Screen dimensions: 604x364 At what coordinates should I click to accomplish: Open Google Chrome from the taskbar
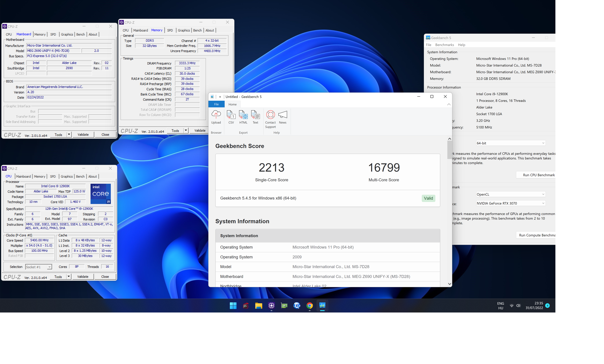coord(310,306)
